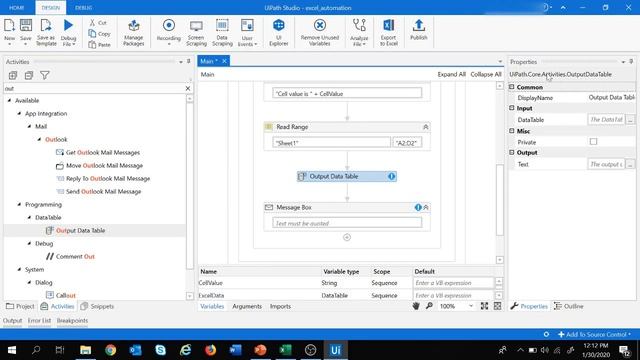The height and width of the screenshot is (360, 640).
Task: Click expand all activities icon
Action: tap(13, 75)
